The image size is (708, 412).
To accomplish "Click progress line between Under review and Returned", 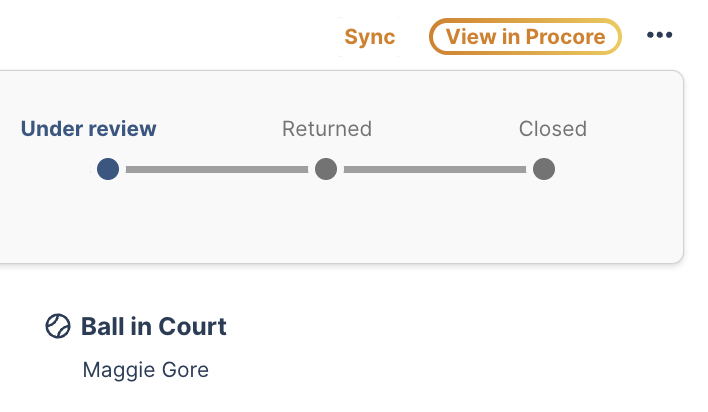I will [x=217, y=169].
